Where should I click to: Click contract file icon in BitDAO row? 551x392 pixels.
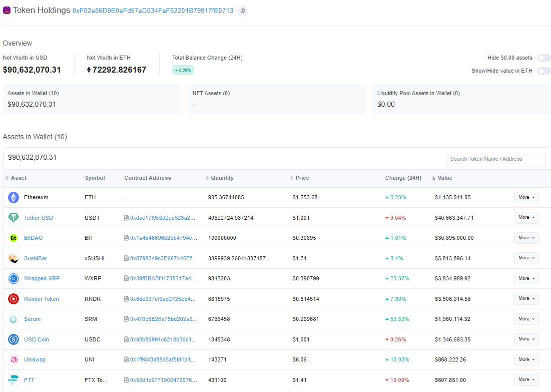[126, 238]
